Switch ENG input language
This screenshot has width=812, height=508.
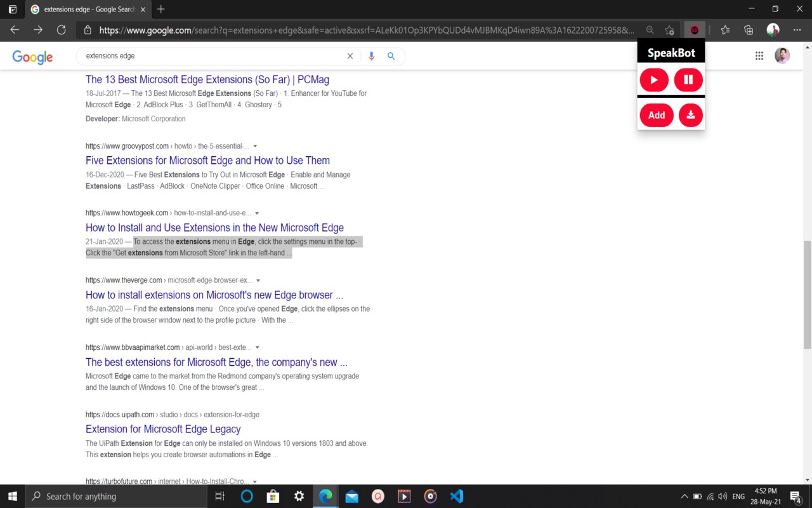tap(738, 496)
